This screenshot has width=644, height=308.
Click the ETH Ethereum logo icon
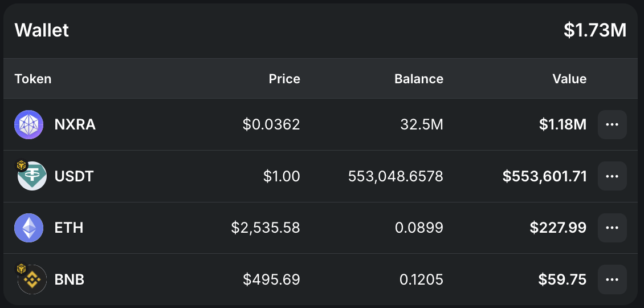[28, 228]
